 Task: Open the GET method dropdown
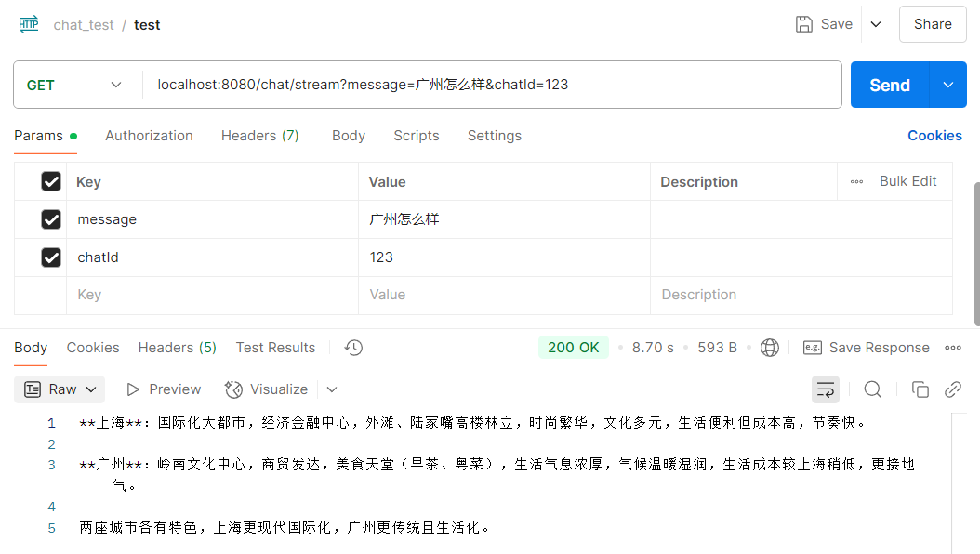[74, 84]
